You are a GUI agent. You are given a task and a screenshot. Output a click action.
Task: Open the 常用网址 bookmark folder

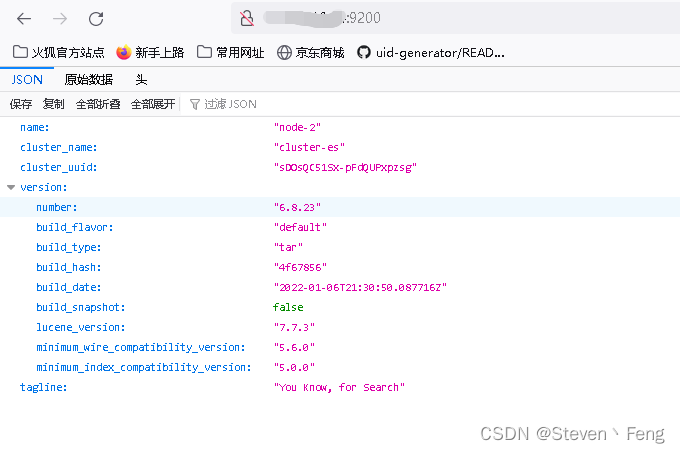click(231, 52)
